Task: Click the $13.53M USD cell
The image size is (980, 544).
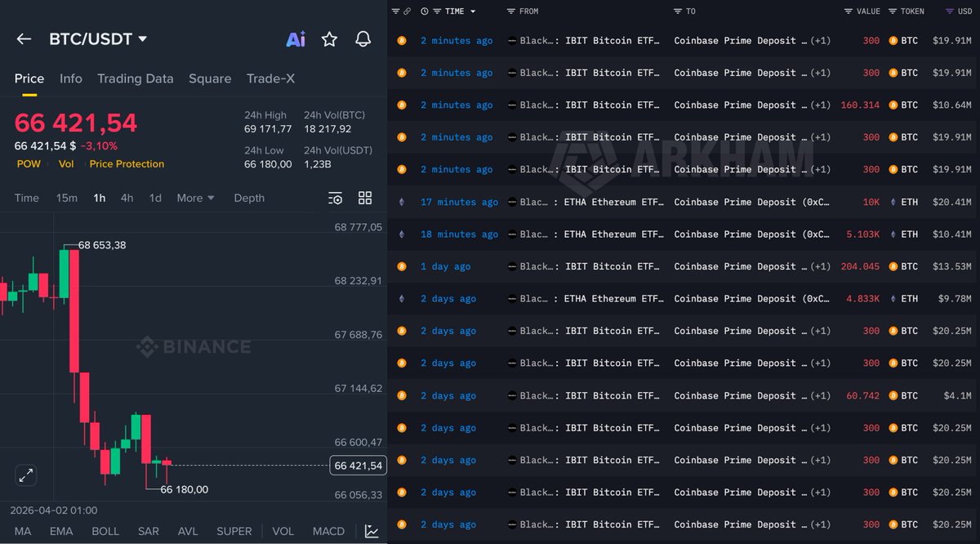Action: click(951, 266)
